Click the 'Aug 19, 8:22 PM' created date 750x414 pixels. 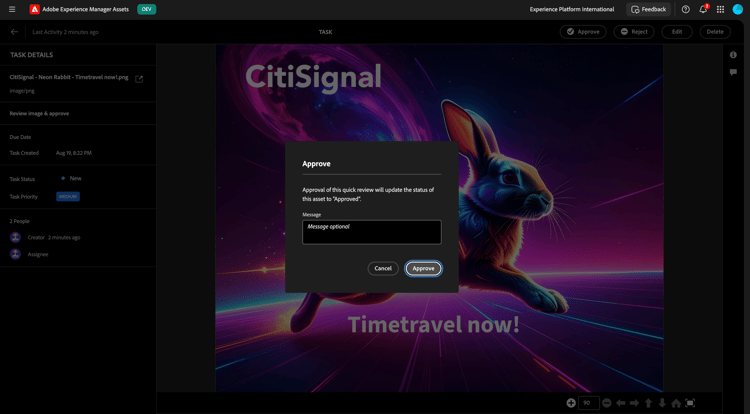(74, 153)
